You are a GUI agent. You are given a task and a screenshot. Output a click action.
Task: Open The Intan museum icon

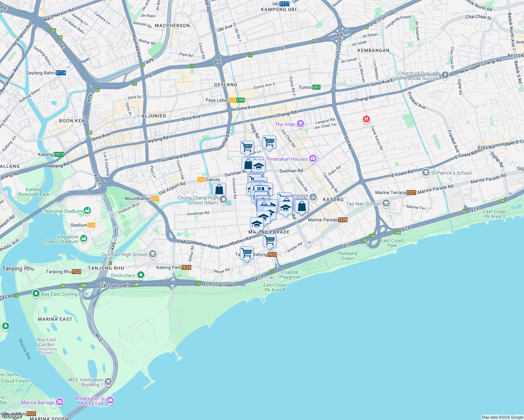click(300, 124)
